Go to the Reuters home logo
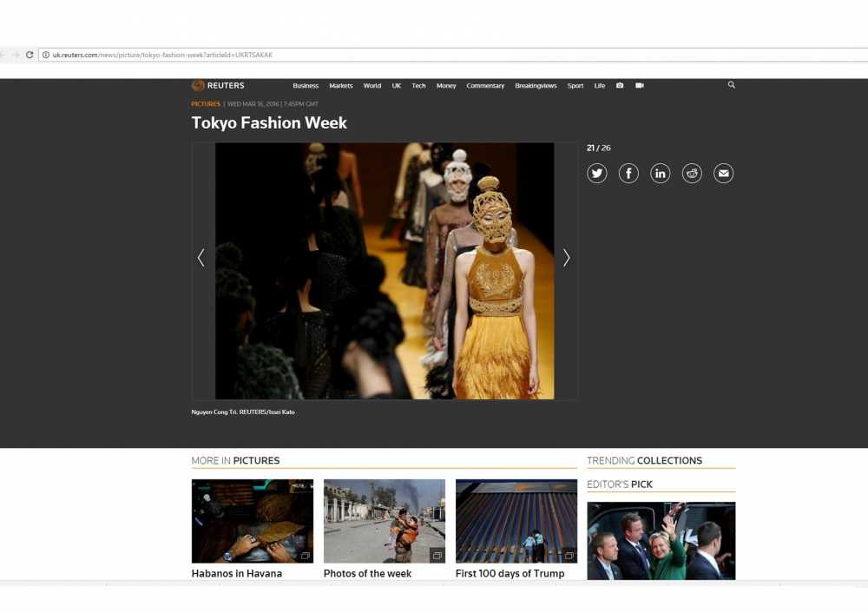Viewport: 868px width, 613px height. [x=218, y=86]
